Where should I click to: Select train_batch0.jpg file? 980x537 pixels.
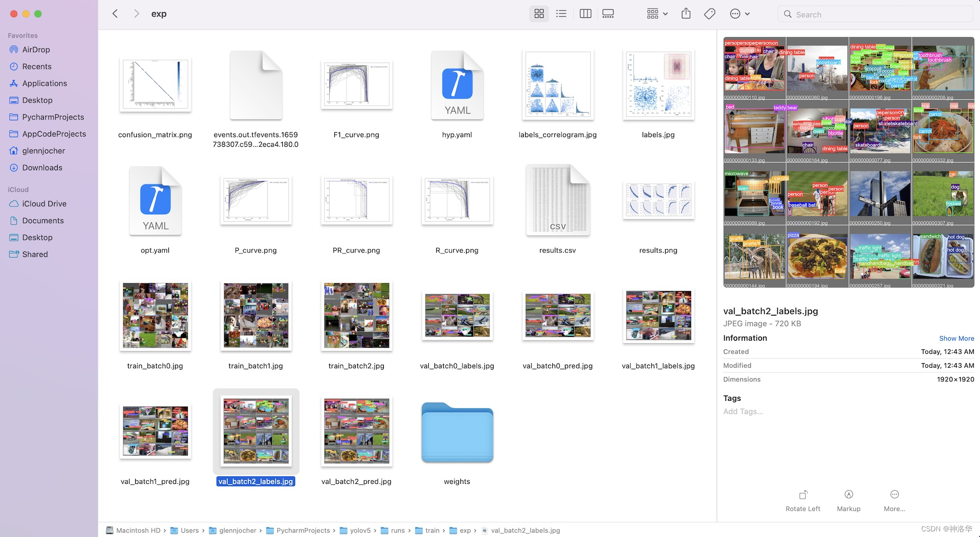pos(155,316)
